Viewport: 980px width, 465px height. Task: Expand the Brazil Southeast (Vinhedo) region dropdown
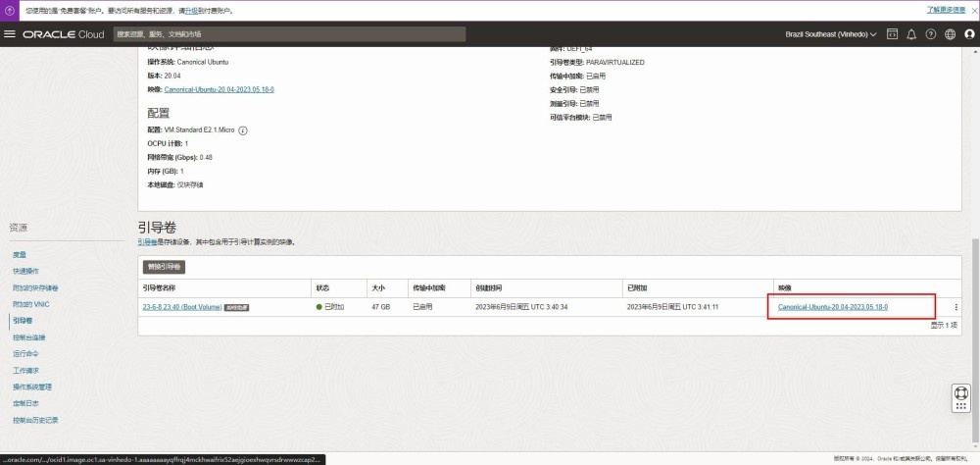[831, 34]
